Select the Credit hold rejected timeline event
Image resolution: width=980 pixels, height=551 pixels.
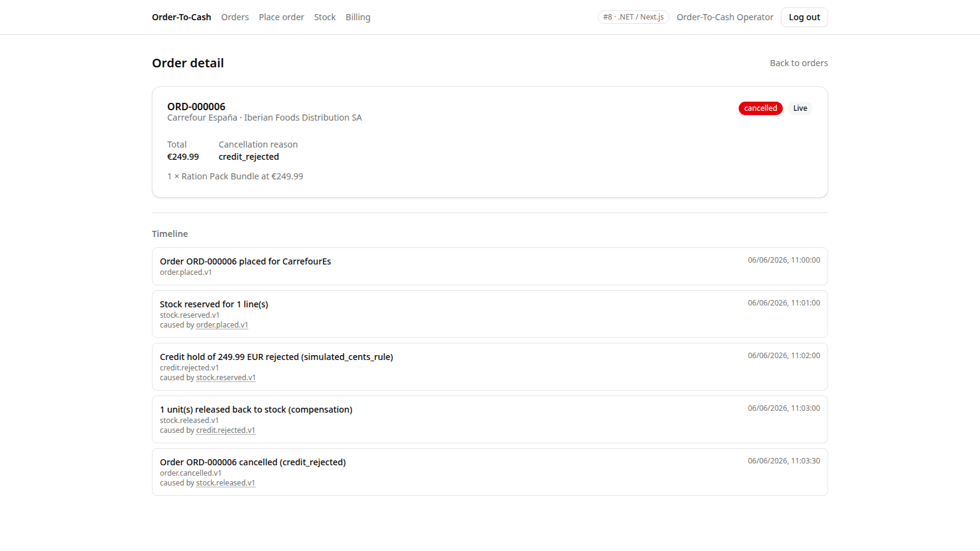tap(490, 367)
